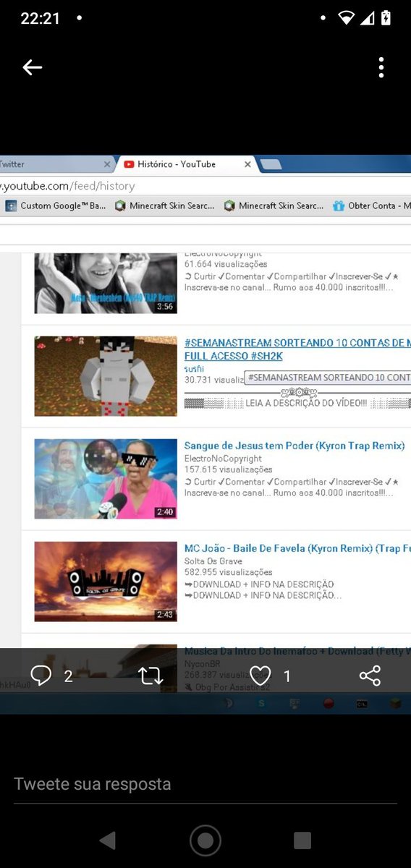
Task: Tap the Android back triangle button
Action: (x=107, y=840)
